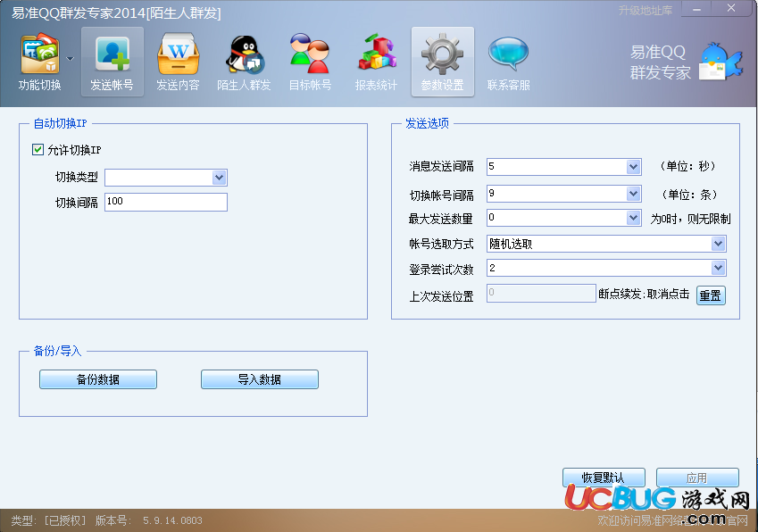Viewport: 758px width, 532px height.
Task: Click the 应用 apply button
Action: coord(697,478)
